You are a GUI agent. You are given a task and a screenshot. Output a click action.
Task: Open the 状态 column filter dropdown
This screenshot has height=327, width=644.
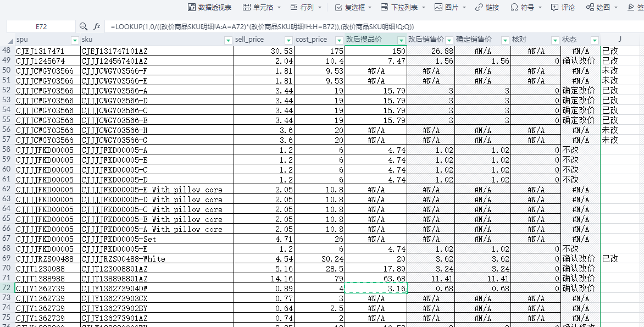click(594, 40)
